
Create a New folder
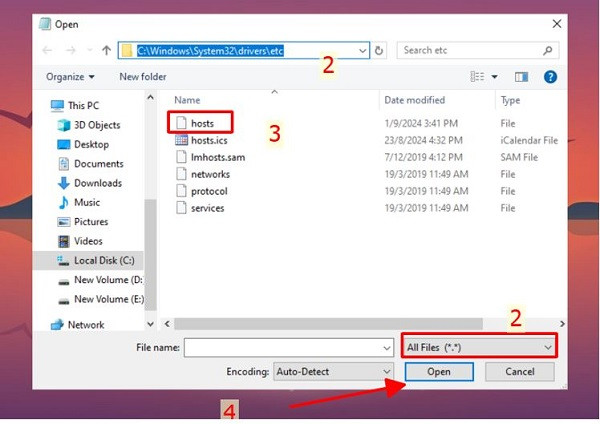(143, 77)
